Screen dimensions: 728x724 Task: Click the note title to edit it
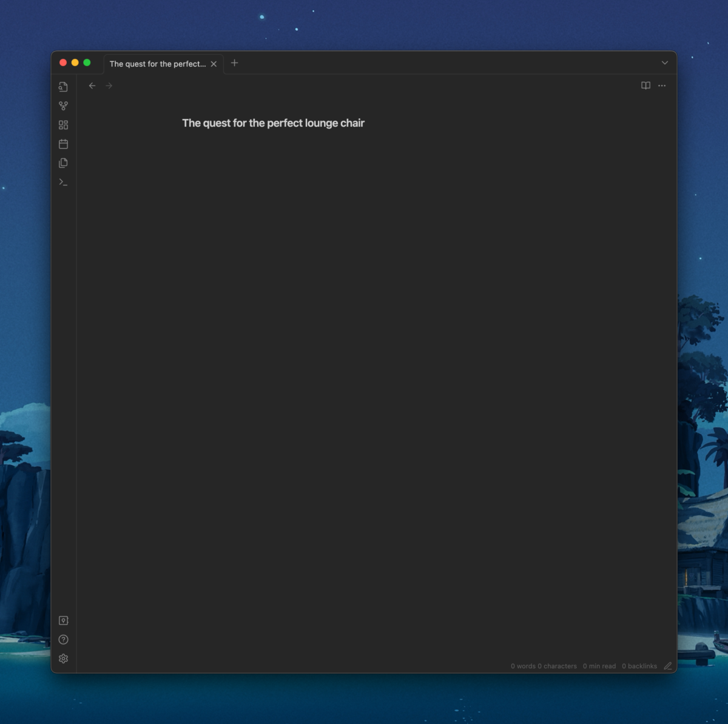click(273, 123)
